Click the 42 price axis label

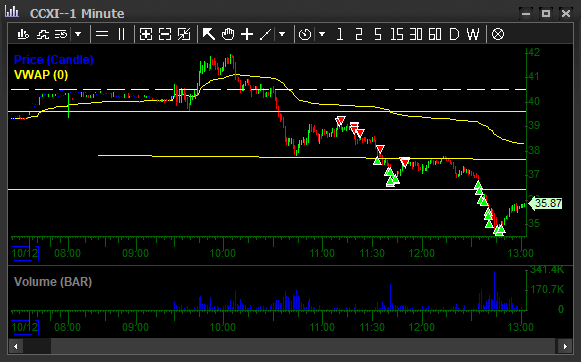coord(534,52)
